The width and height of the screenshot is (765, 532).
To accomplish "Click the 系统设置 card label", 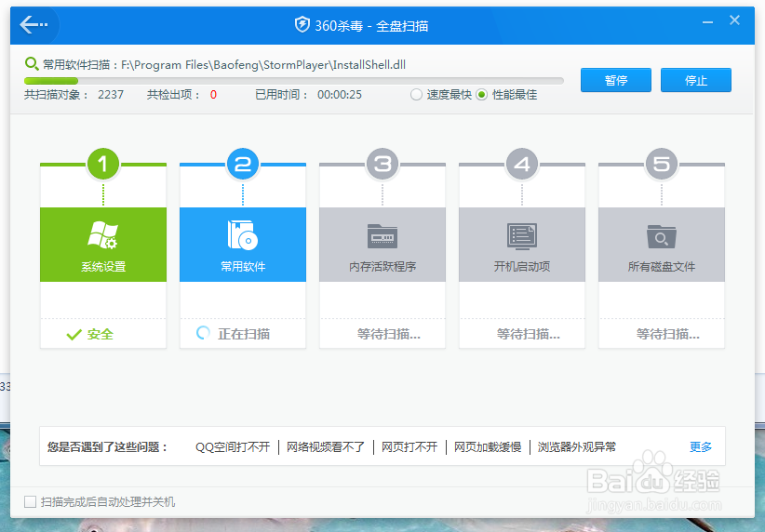I will (103, 267).
